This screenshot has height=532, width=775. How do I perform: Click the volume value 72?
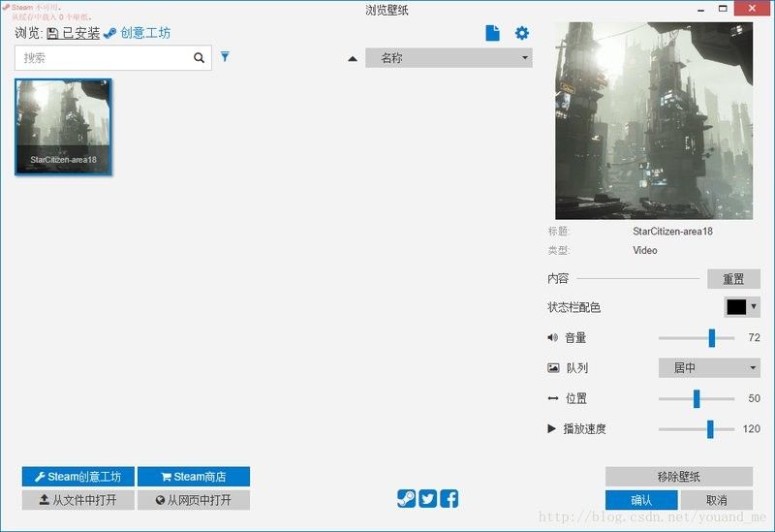(755, 337)
